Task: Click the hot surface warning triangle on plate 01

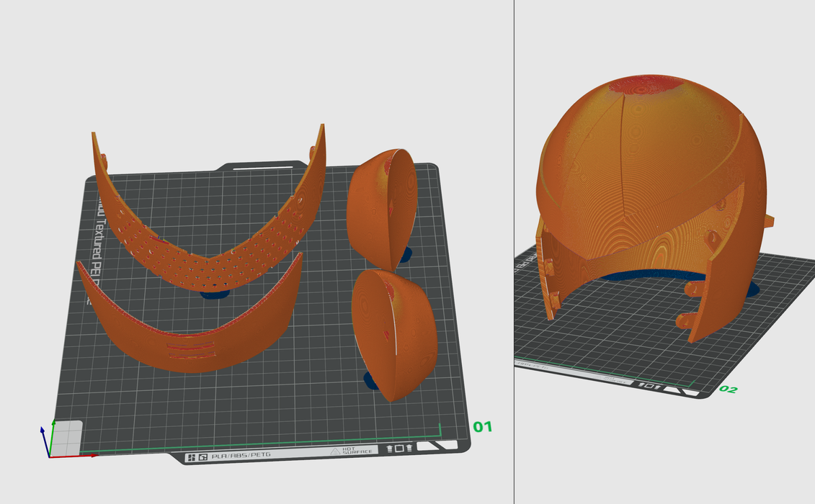Action: pyautogui.click(x=335, y=451)
